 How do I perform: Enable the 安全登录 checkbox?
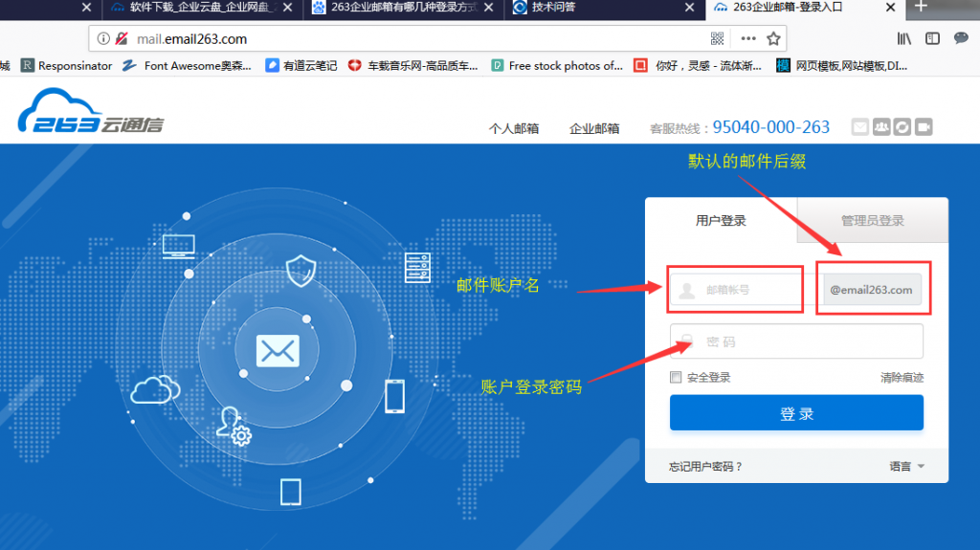click(677, 378)
